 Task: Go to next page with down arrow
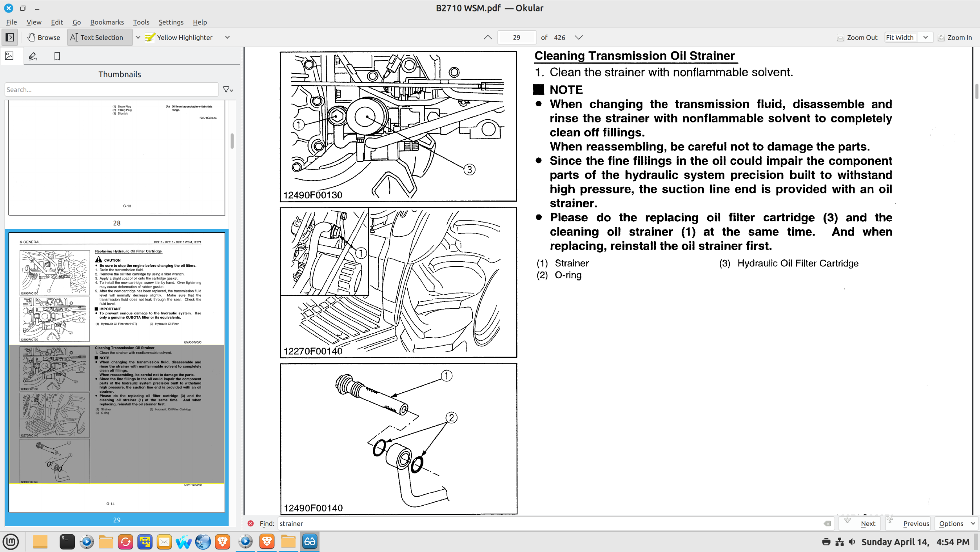(579, 37)
